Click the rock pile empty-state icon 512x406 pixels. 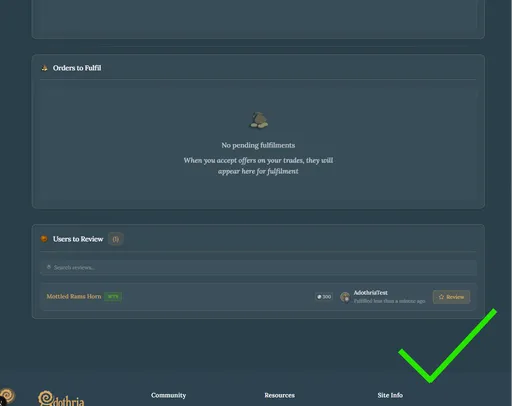[259, 120]
